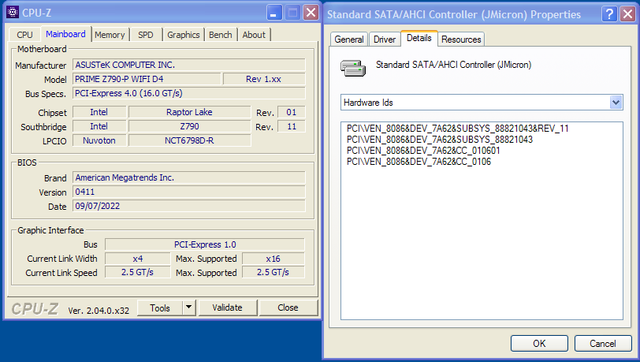Click the current link speed 2.5 GT/s value
Viewport: 640px width, 362px height.
pos(138,272)
